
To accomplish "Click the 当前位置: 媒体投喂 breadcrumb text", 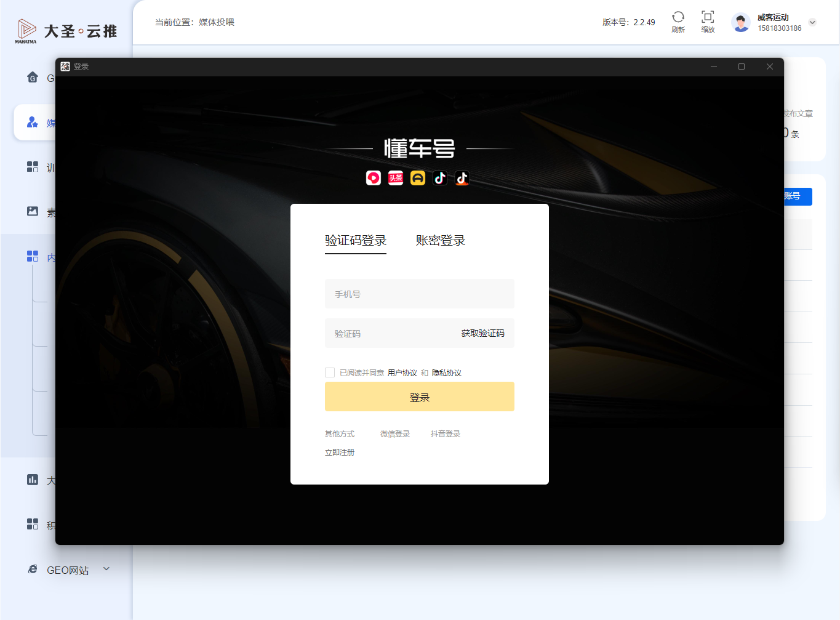I will click(194, 22).
